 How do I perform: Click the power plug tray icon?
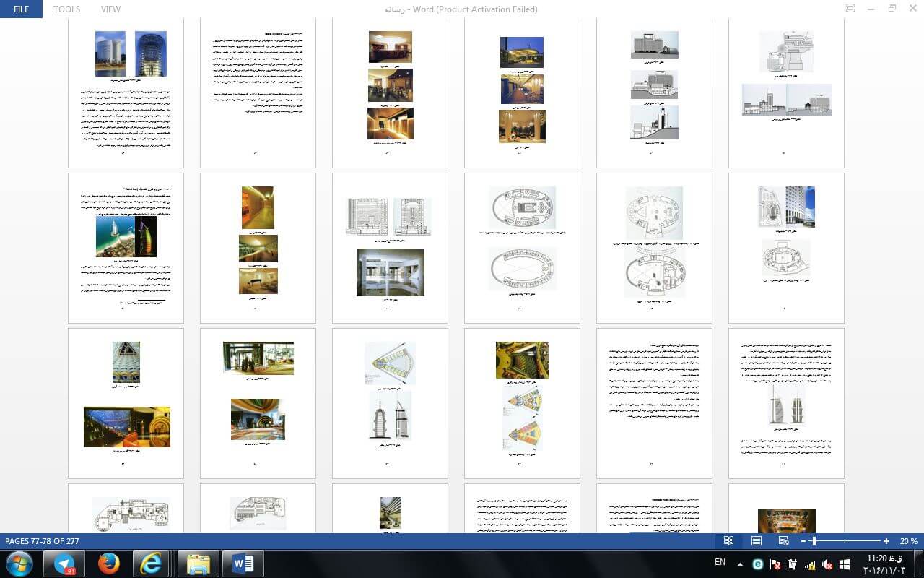793,564
